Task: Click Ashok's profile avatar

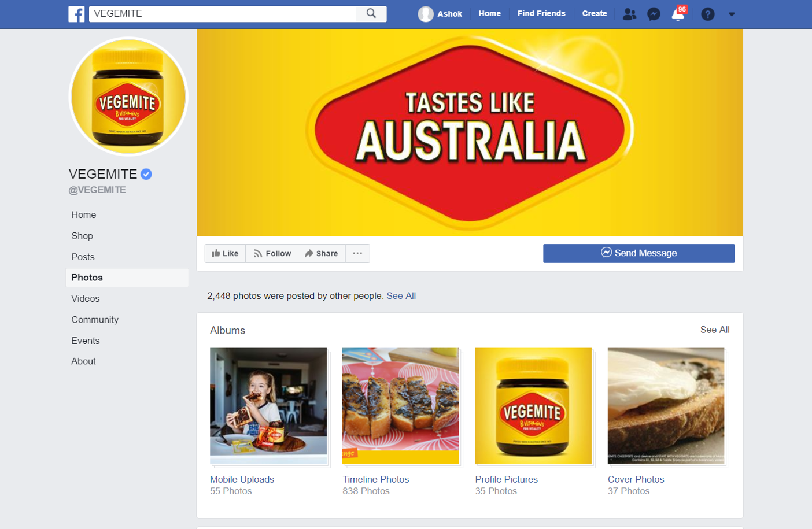Action: [426, 14]
